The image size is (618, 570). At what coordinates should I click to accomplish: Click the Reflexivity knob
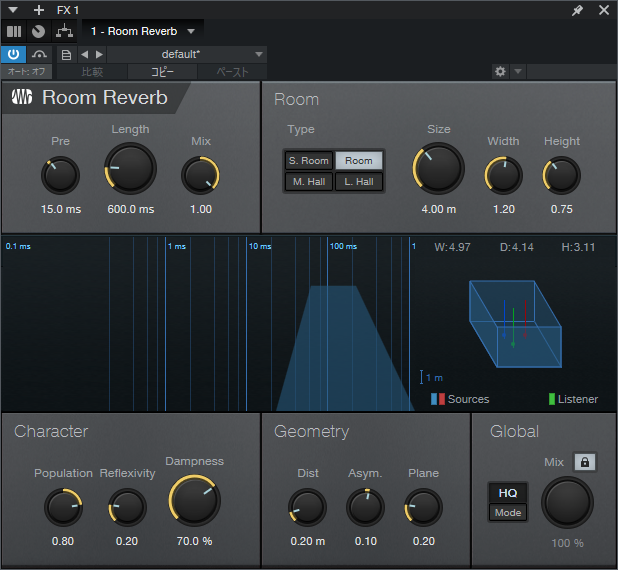tap(127, 507)
